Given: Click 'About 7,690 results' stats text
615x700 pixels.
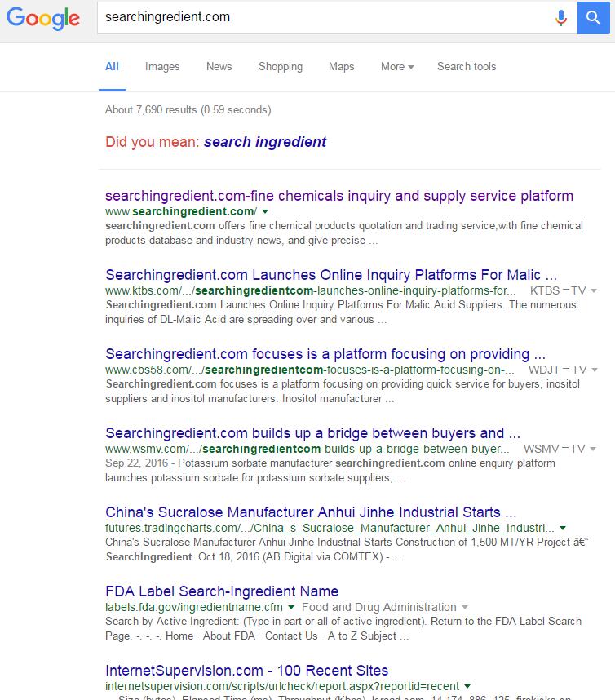Looking at the screenshot, I should click(188, 110).
